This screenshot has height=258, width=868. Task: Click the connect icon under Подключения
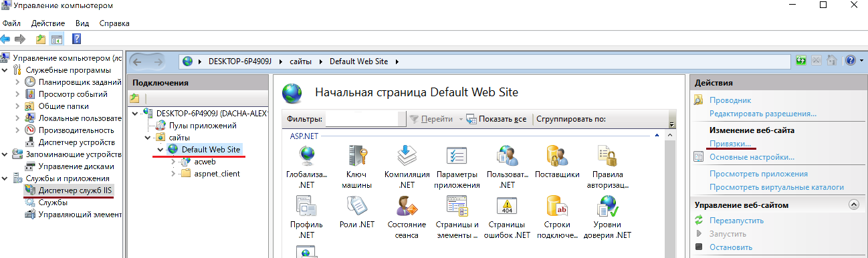pos(134,98)
